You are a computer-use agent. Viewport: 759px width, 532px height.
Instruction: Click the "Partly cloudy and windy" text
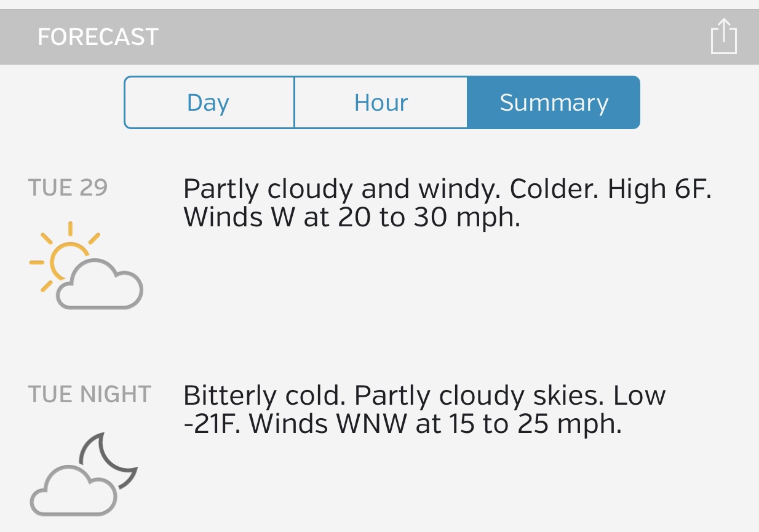point(338,189)
